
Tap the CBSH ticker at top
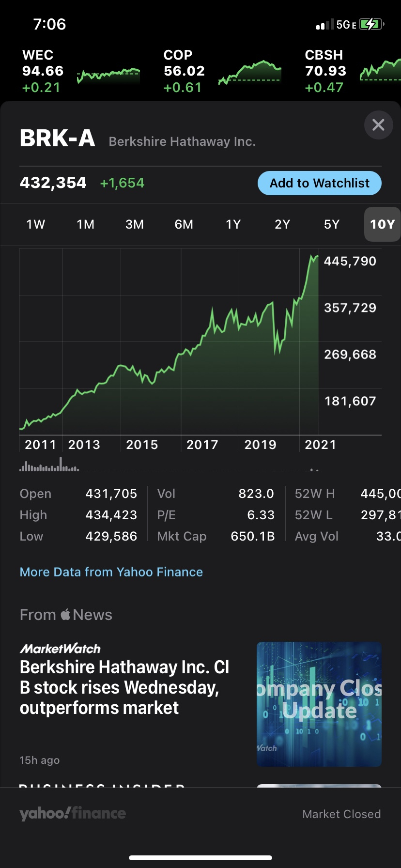[325, 71]
